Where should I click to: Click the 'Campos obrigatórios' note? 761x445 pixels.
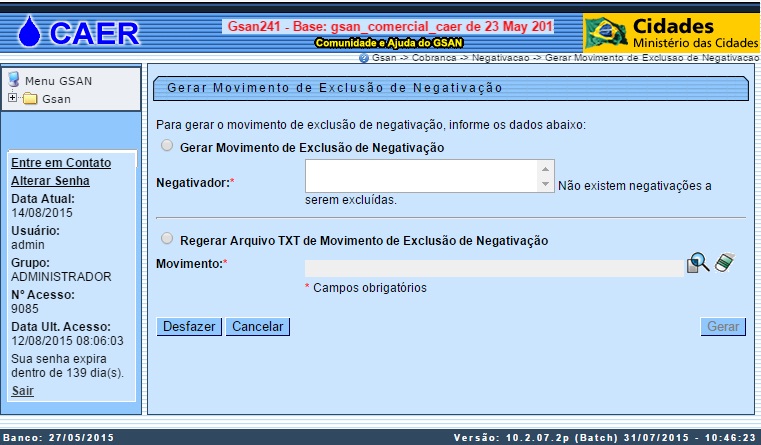coord(370,288)
